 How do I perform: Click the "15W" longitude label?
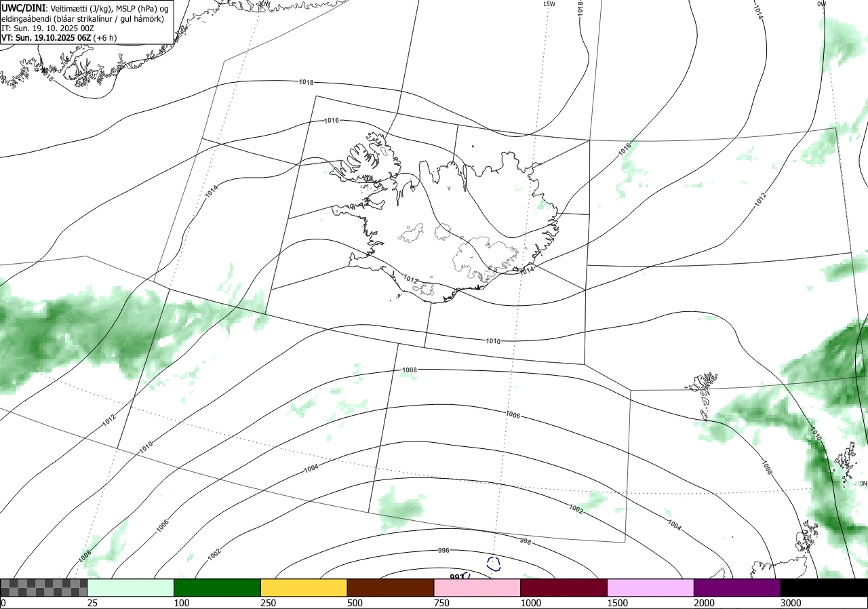coord(549,4)
